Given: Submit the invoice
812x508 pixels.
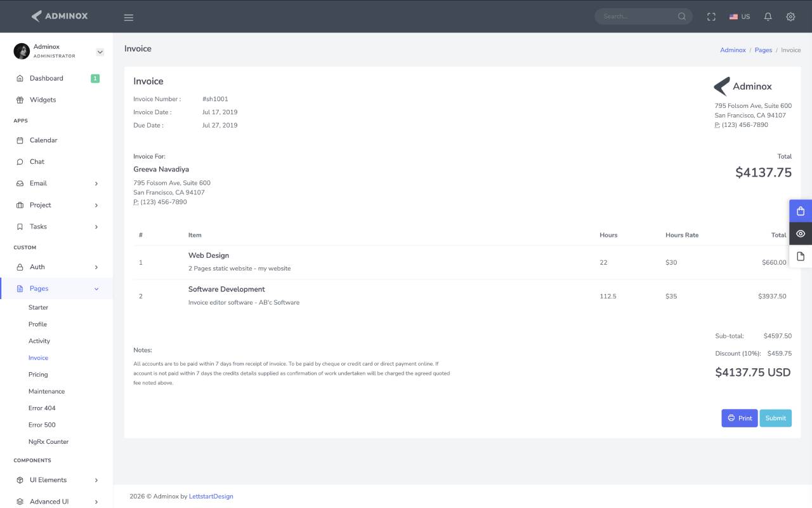Looking at the screenshot, I should pyautogui.click(x=775, y=418).
